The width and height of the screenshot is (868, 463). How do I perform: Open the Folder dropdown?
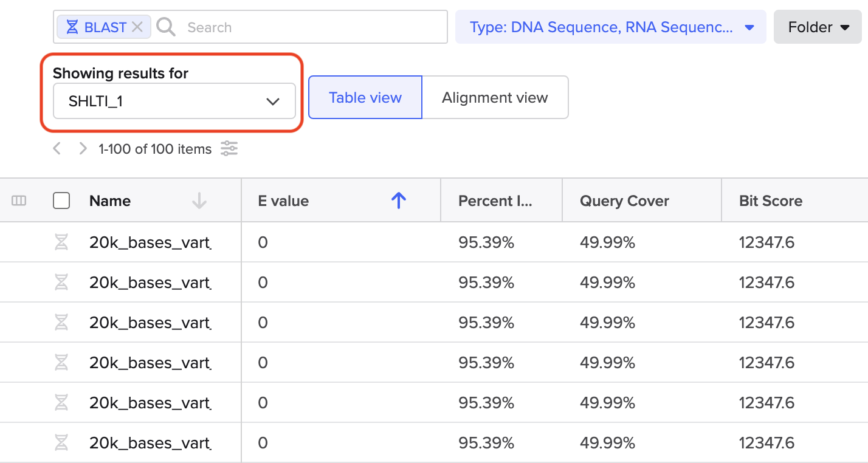[x=818, y=27]
